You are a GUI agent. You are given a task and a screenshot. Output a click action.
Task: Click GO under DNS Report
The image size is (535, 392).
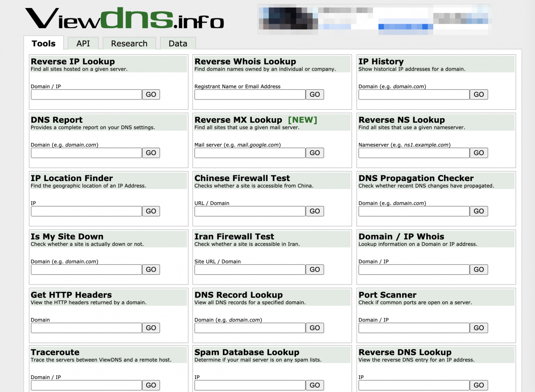point(151,153)
